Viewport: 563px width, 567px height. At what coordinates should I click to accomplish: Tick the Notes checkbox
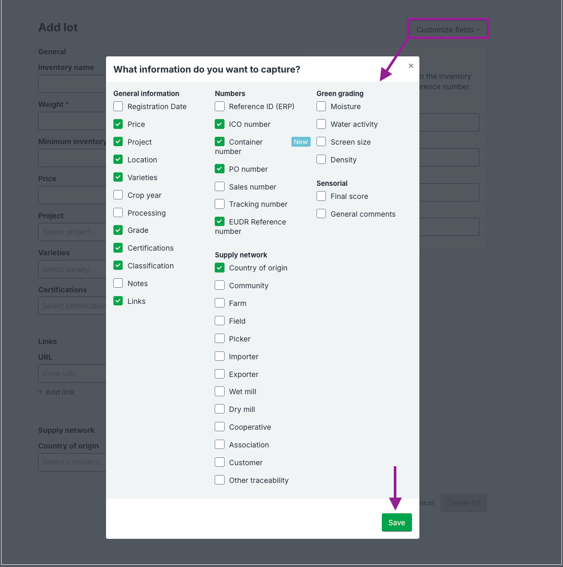pos(118,283)
